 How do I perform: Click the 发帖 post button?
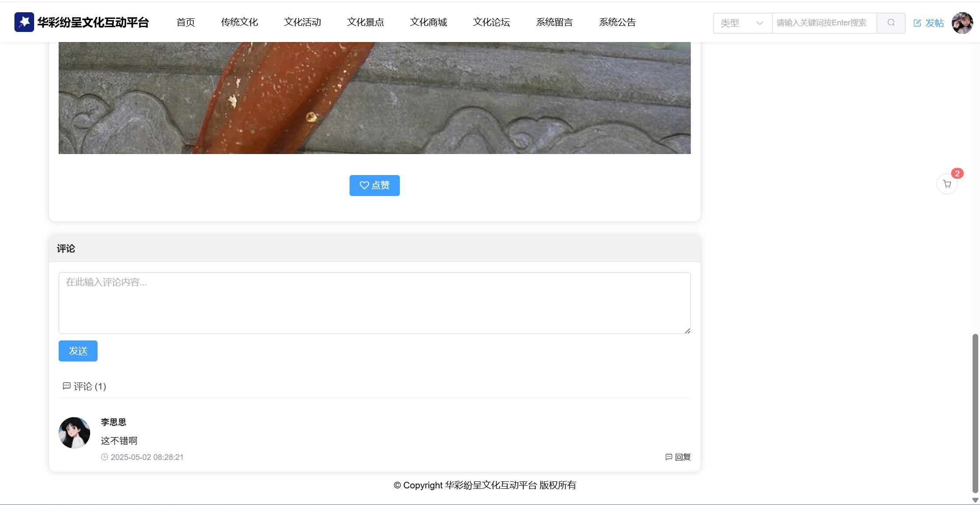click(x=928, y=23)
